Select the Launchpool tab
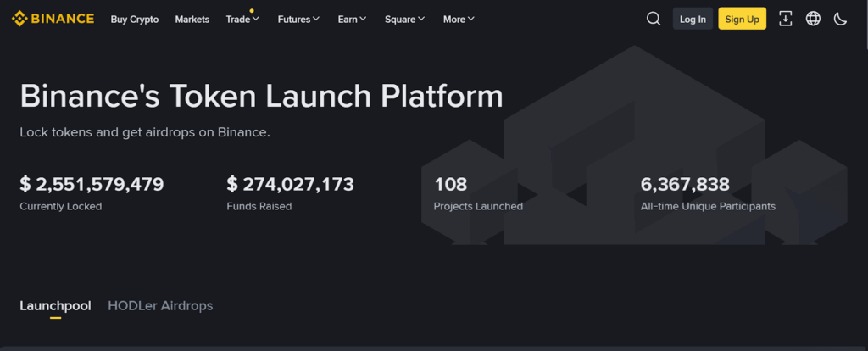The width and height of the screenshot is (868, 351). point(55,305)
